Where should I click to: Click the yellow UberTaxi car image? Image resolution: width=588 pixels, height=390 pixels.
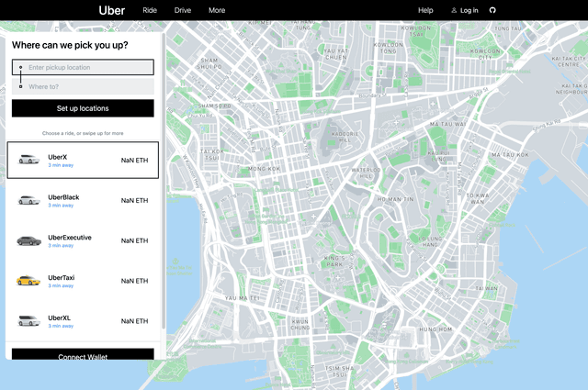(28, 280)
